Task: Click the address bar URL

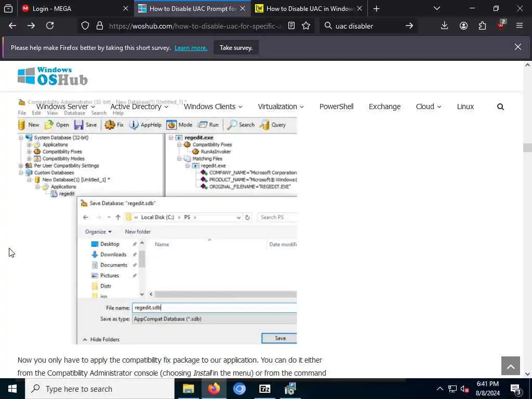Action: (x=195, y=26)
